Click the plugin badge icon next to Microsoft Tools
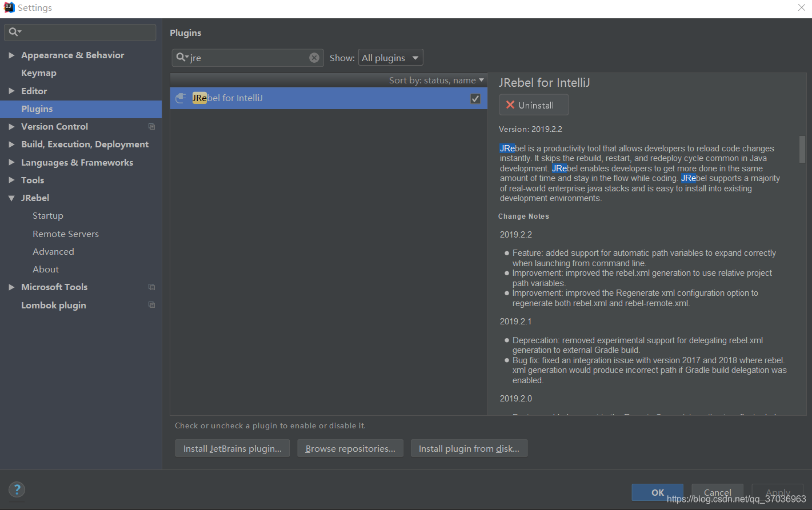The image size is (812, 510). click(x=151, y=287)
